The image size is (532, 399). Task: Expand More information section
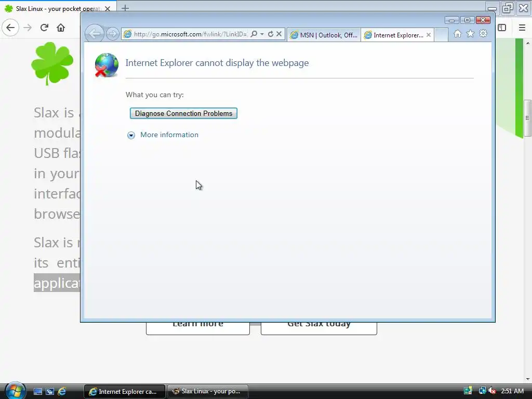click(x=131, y=136)
